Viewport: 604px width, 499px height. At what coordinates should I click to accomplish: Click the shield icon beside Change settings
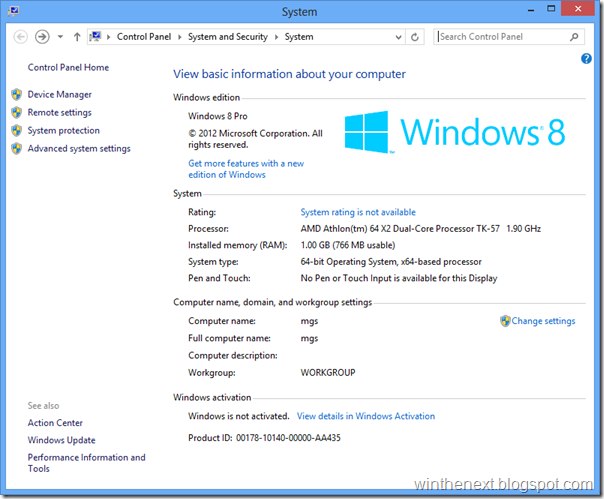[x=505, y=321]
